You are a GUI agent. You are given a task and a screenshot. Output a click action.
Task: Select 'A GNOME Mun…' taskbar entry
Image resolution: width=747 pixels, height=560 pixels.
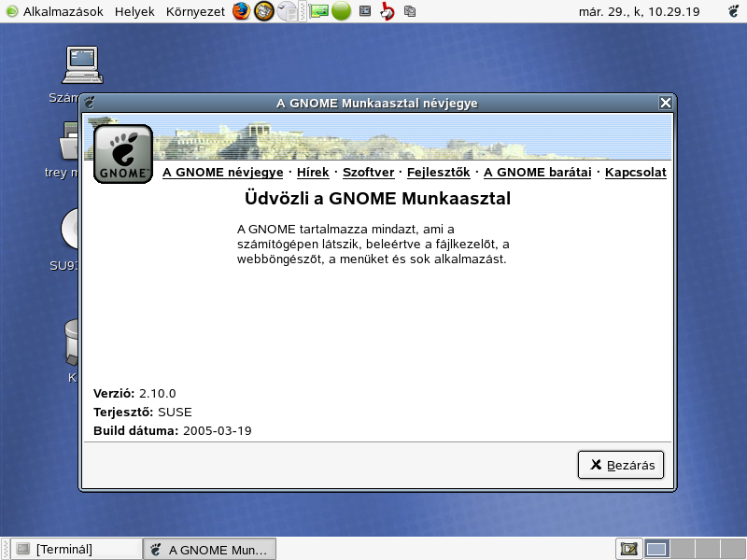point(209,550)
